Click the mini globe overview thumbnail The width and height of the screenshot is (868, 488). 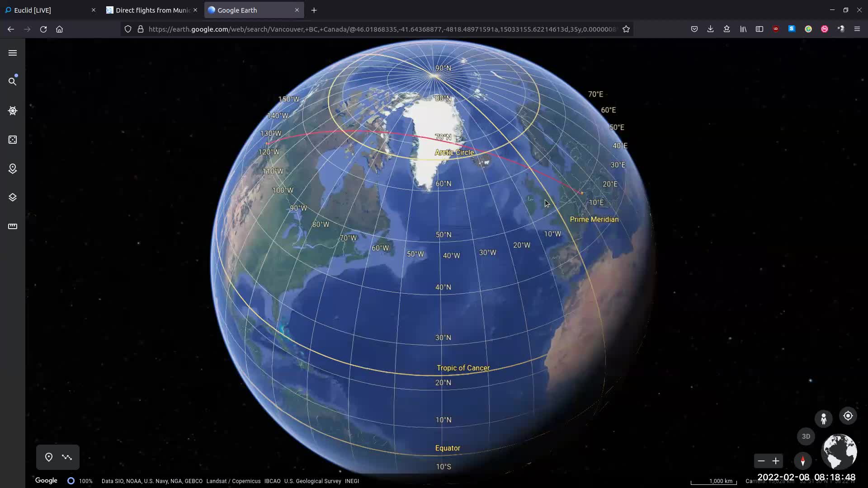839,451
